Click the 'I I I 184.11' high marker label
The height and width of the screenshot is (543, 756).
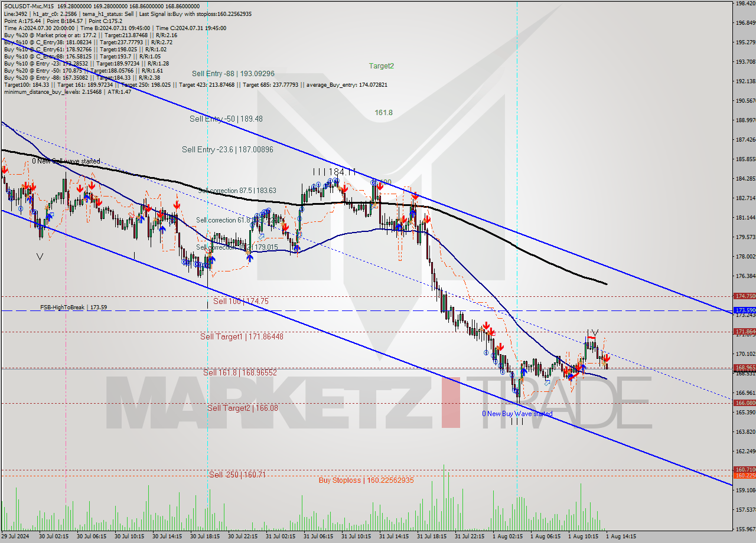pyautogui.click(x=335, y=172)
